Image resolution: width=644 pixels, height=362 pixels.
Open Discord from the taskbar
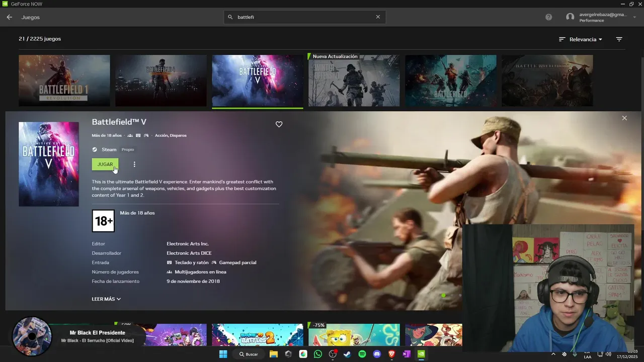pos(377,354)
